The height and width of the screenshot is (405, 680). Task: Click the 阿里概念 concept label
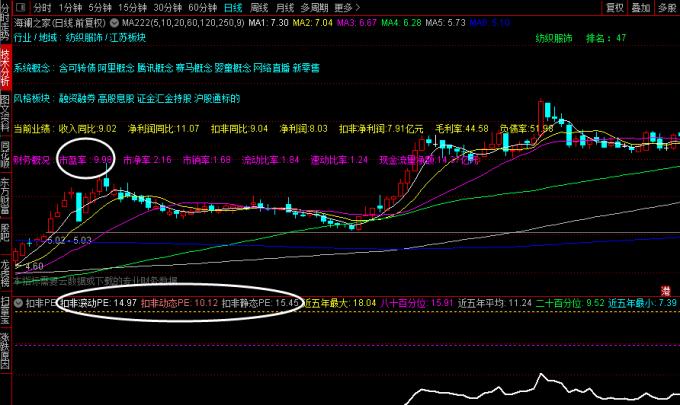coord(116,68)
